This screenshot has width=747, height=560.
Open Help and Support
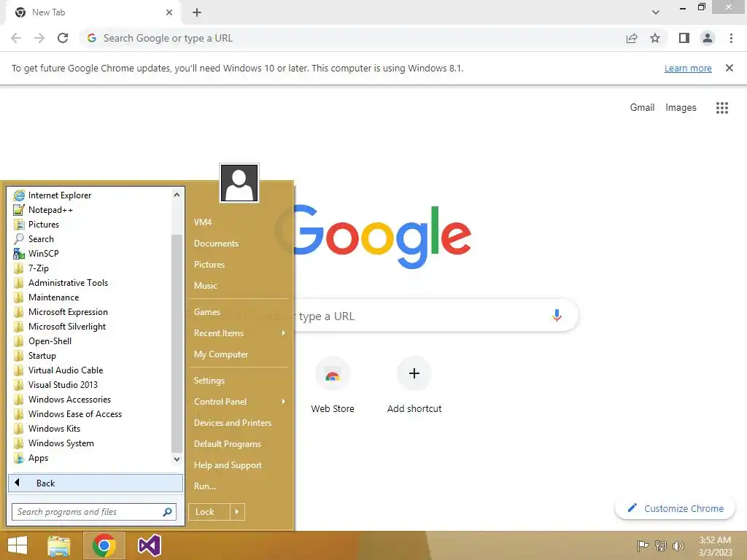tap(228, 465)
